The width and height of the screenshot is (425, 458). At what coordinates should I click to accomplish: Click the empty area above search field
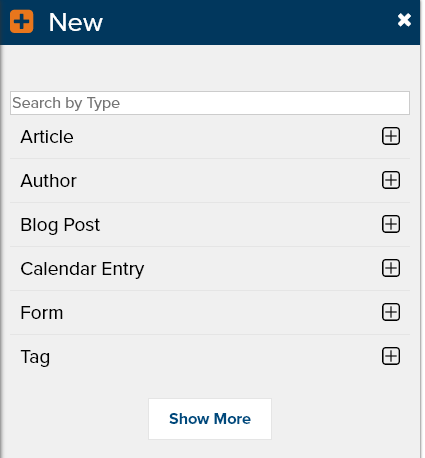pyautogui.click(x=210, y=68)
